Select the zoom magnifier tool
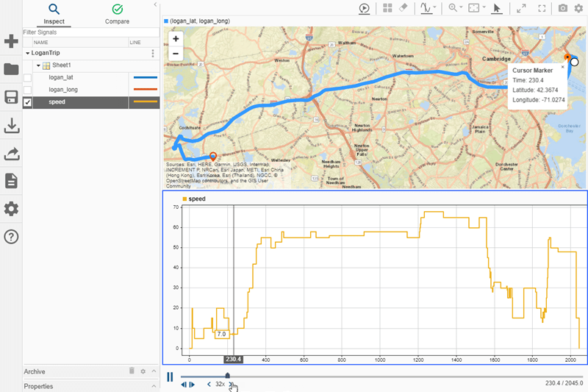This screenshot has width=588, height=392. (x=453, y=8)
